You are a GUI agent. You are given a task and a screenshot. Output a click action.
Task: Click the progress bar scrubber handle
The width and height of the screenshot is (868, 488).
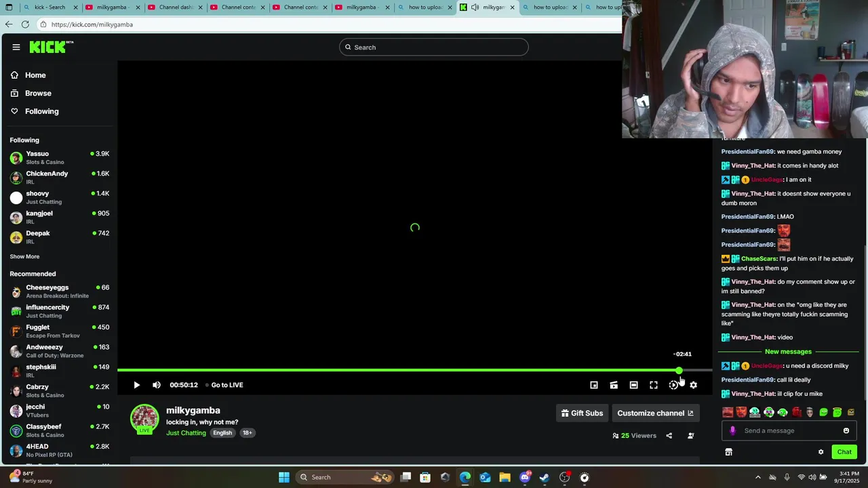click(679, 370)
